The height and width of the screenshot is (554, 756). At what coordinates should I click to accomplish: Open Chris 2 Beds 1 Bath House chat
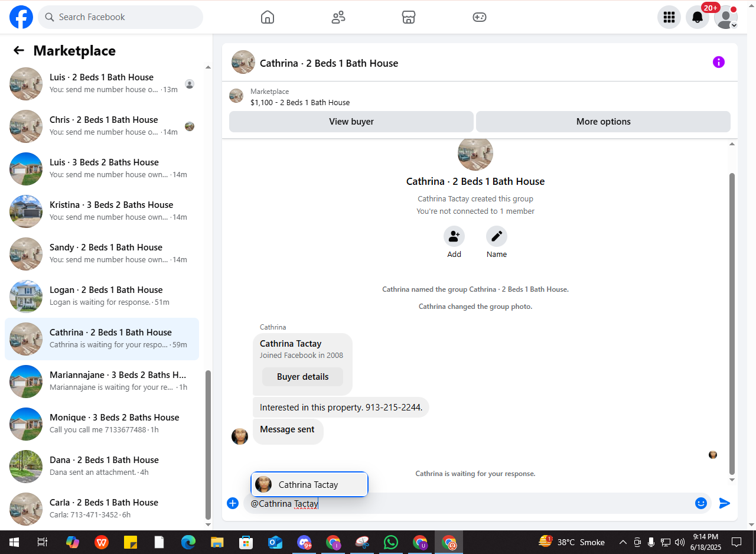pyautogui.click(x=102, y=126)
